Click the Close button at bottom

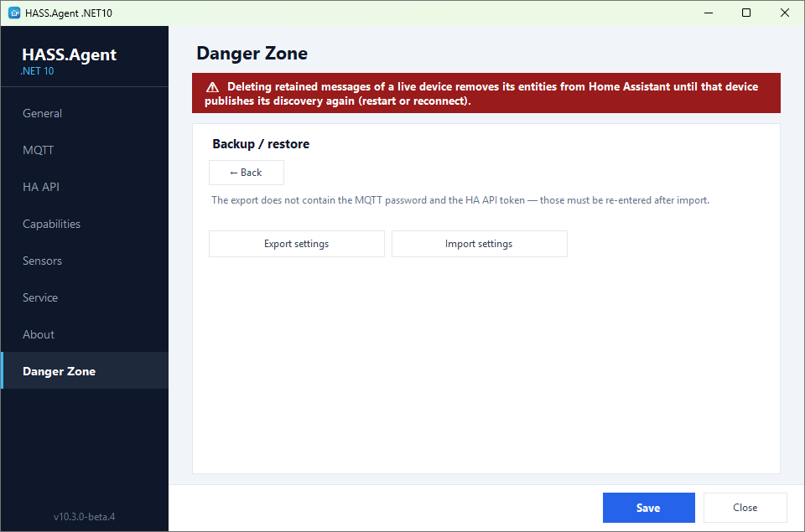coord(745,508)
